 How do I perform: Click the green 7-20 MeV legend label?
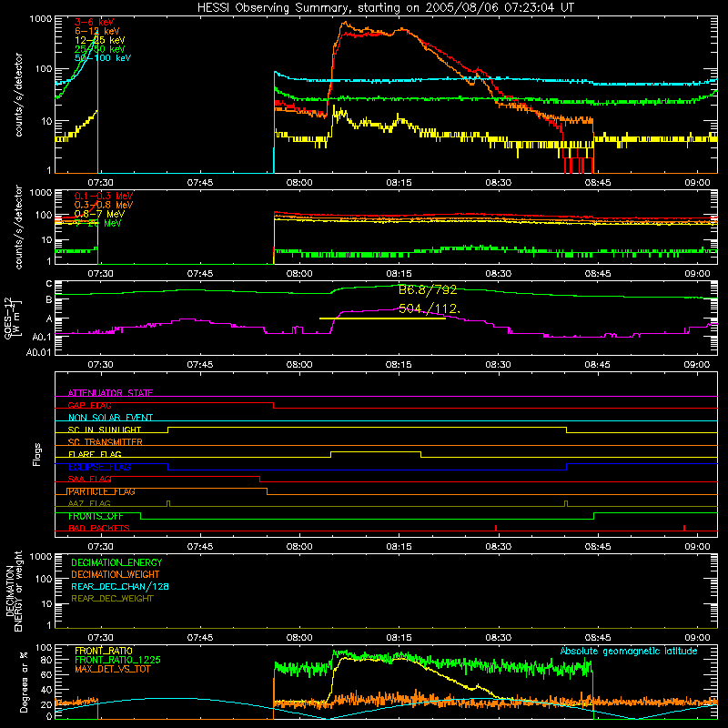98,223
